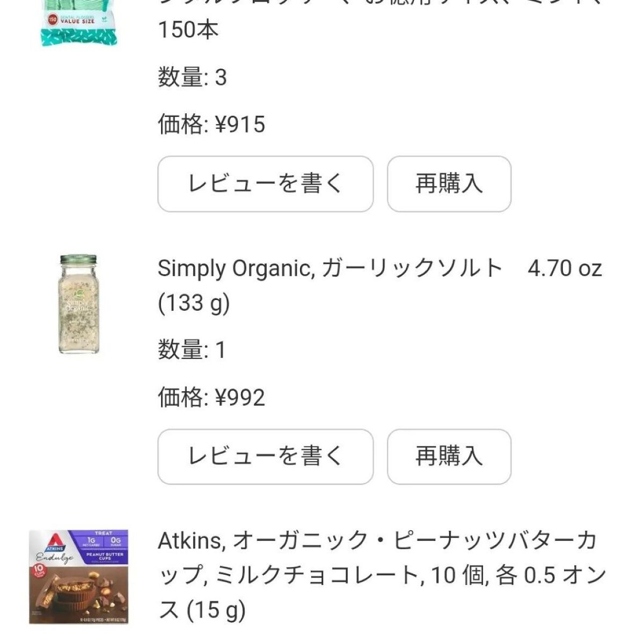Open the Atkins peanut butter cups box image

[78, 576]
